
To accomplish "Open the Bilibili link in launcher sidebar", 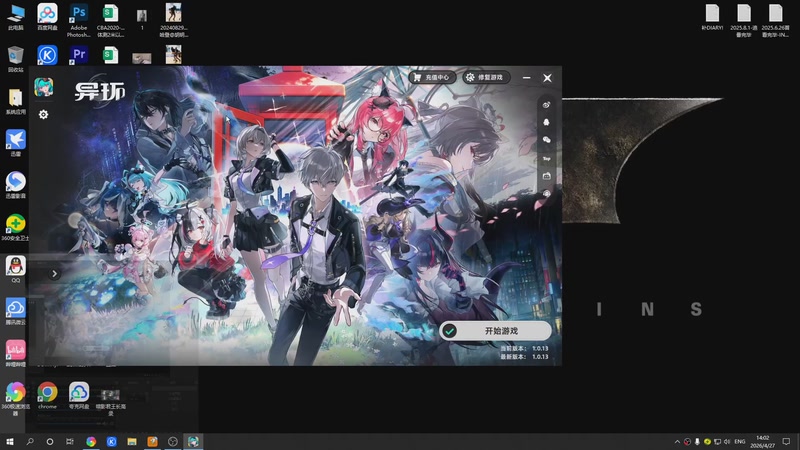I will [546, 176].
